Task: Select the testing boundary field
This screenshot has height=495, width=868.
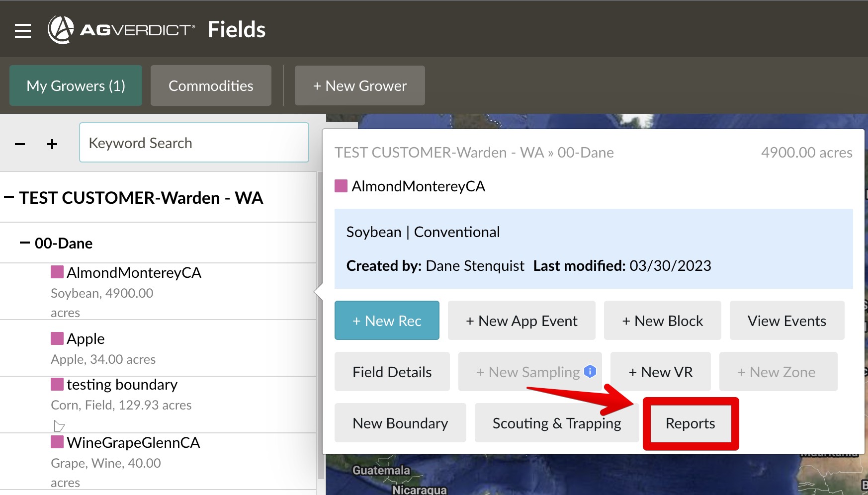Action: tap(122, 384)
